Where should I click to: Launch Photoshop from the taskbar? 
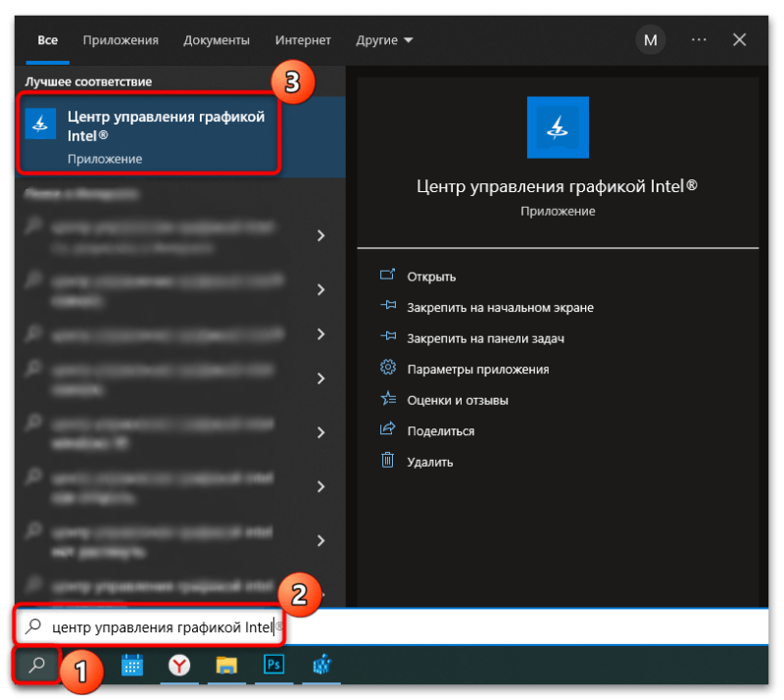[273, 665]
